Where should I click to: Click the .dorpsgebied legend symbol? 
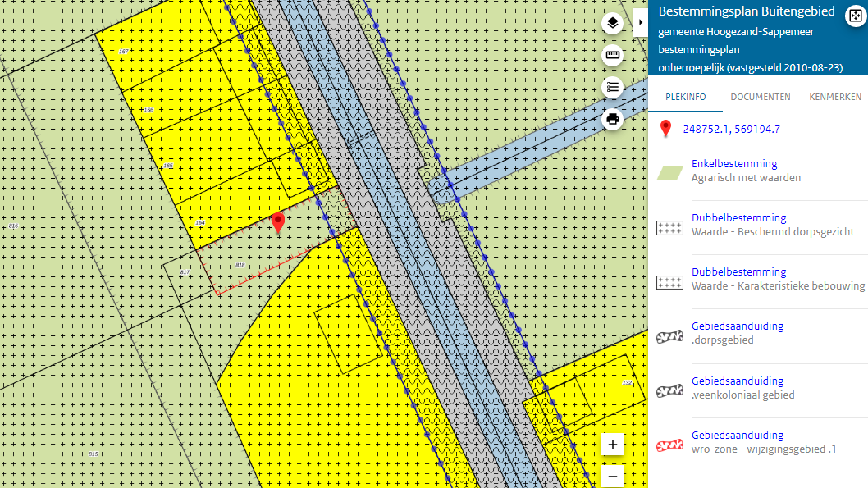click(669, 336)
